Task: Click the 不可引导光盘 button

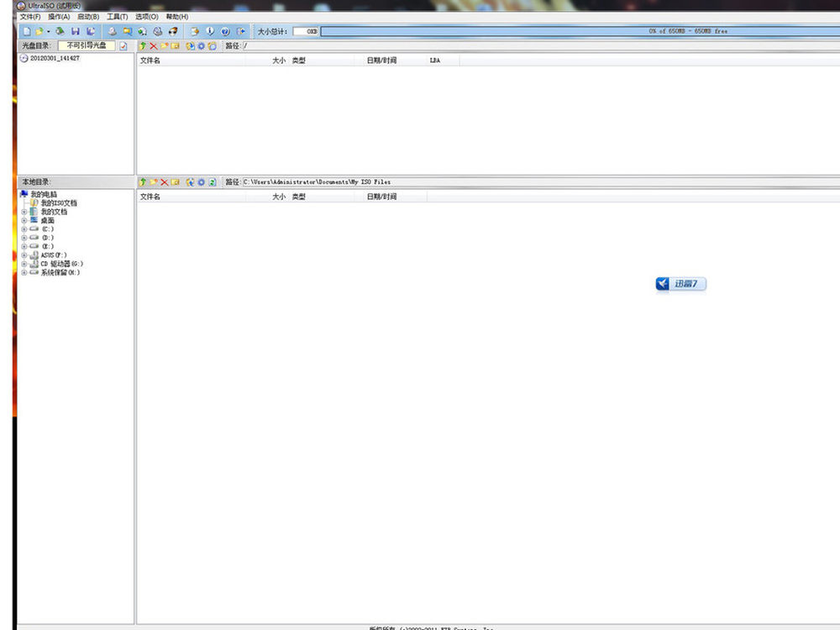Action: [87, 45]
